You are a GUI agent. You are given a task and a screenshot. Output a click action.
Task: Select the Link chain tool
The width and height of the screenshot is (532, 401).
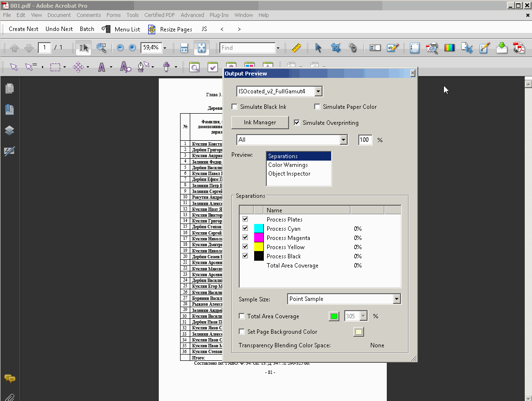[353, 48]
